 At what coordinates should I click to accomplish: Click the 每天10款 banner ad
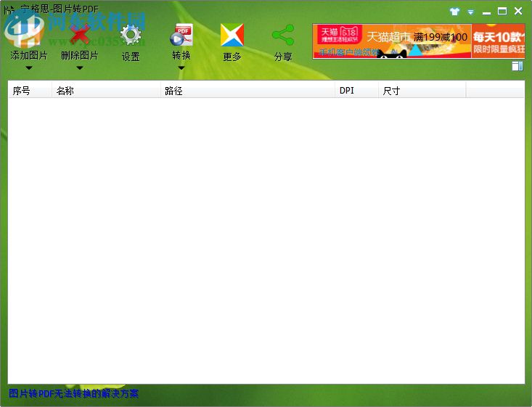(499, 41)
